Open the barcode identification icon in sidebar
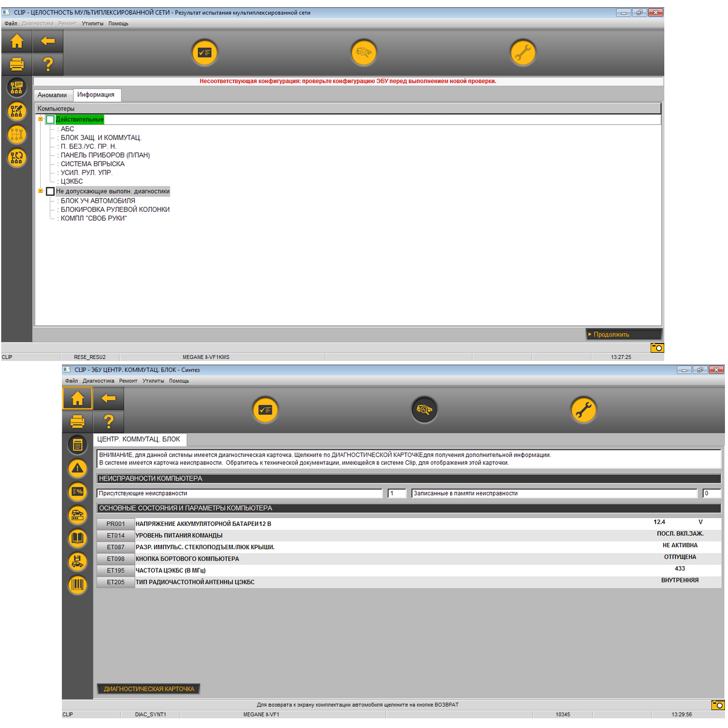Image resolution: width=728 pixels, height=728 pixels. click(x=77, y=585)
